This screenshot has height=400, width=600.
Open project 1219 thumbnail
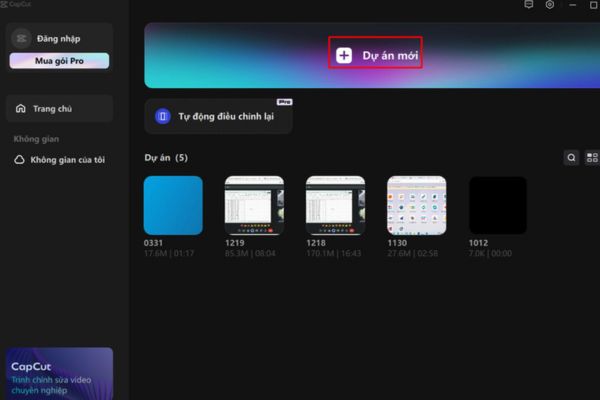[254, 205]
